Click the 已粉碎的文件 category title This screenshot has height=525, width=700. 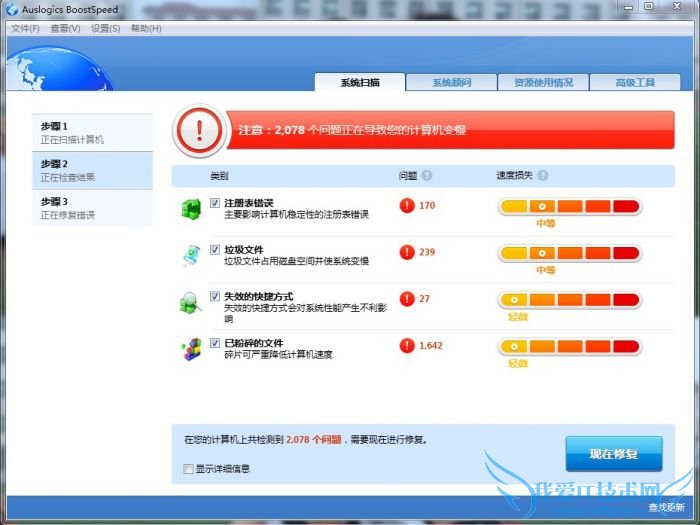[x=254, y=343]
